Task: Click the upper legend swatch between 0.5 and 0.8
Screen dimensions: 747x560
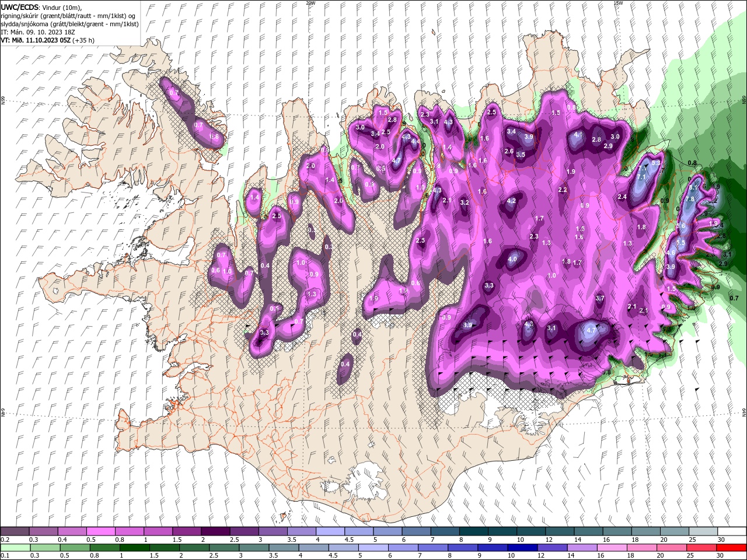Action: tap(100, 531)
